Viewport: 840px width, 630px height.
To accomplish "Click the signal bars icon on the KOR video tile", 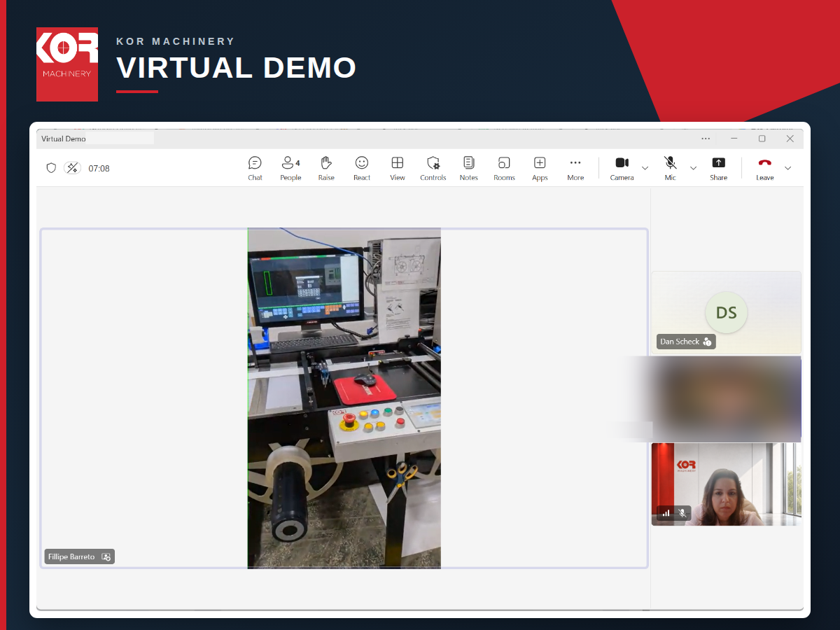I will pyautogui.click(x=666, y=512).
